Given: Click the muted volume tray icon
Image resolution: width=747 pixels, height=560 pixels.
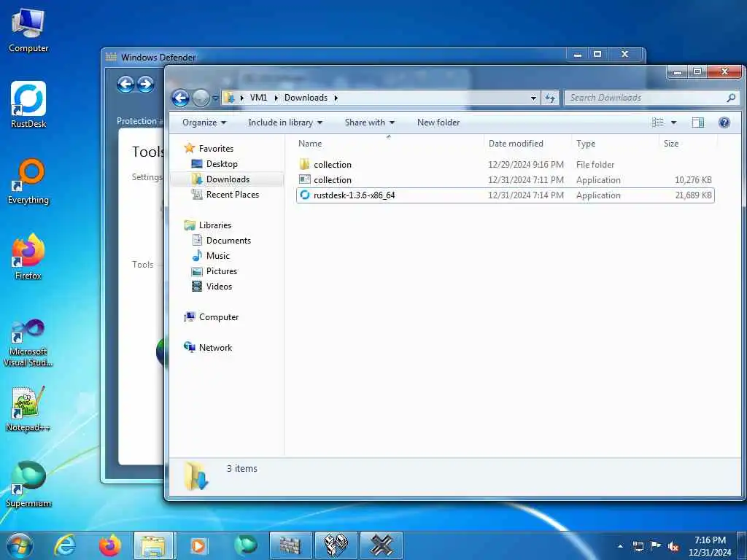Looking at the screenshot, I should point(673,547).
